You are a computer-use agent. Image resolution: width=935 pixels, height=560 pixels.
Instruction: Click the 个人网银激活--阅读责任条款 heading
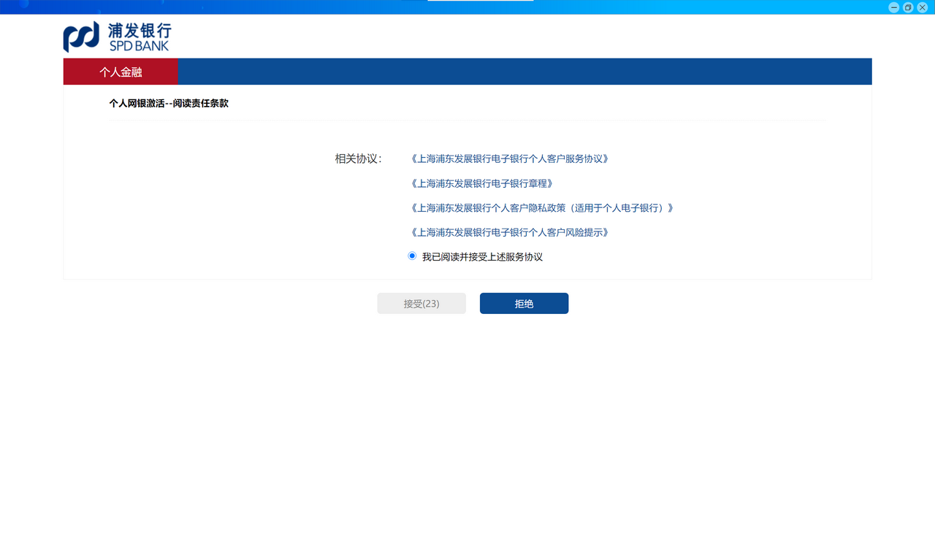[169, 104]
